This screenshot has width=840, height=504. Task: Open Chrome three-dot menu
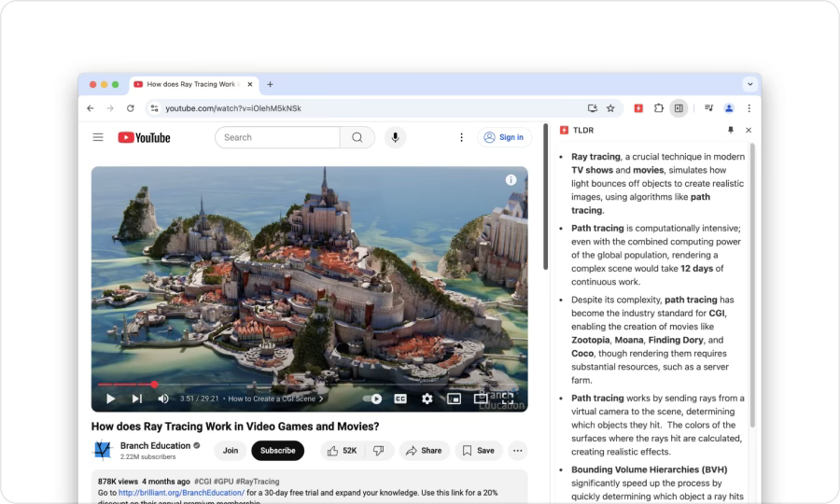point(749,108)
